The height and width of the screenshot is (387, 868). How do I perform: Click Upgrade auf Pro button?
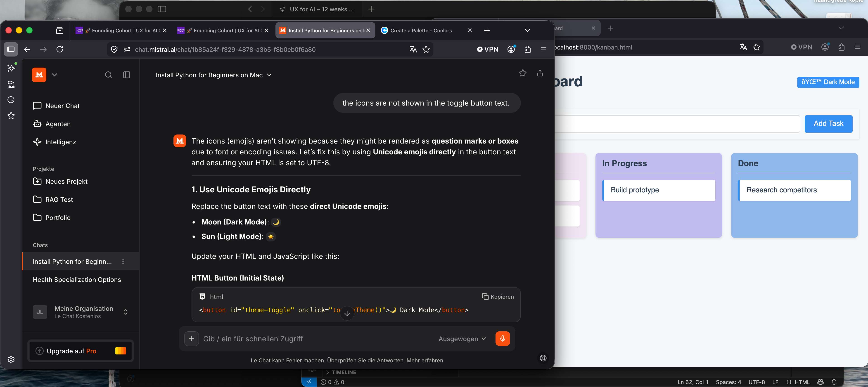pyautogui.click(x=81, y=351)
